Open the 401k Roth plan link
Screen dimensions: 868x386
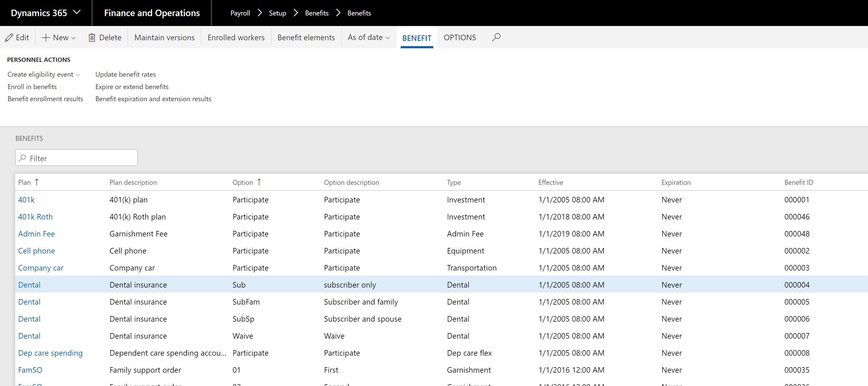pos(35,217)
